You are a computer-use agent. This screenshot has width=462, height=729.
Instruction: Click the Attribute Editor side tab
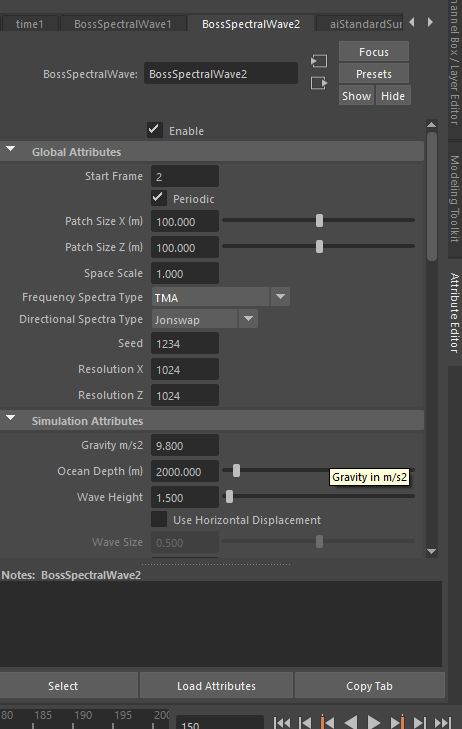tap(454, 313)
